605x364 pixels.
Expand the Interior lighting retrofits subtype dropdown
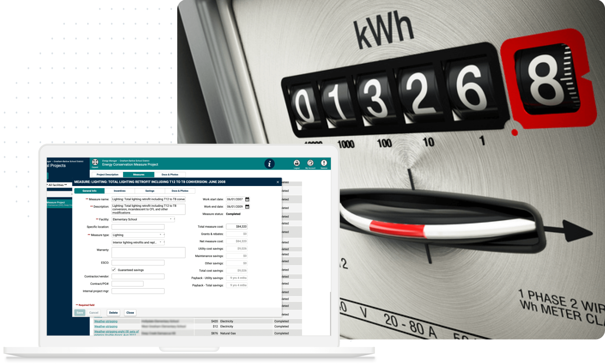(160, 242)
